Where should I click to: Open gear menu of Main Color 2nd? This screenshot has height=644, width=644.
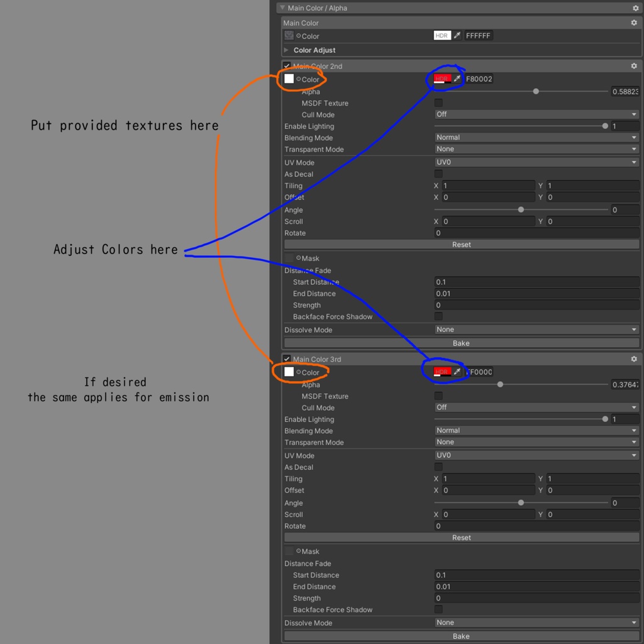[x=634, y=65]
